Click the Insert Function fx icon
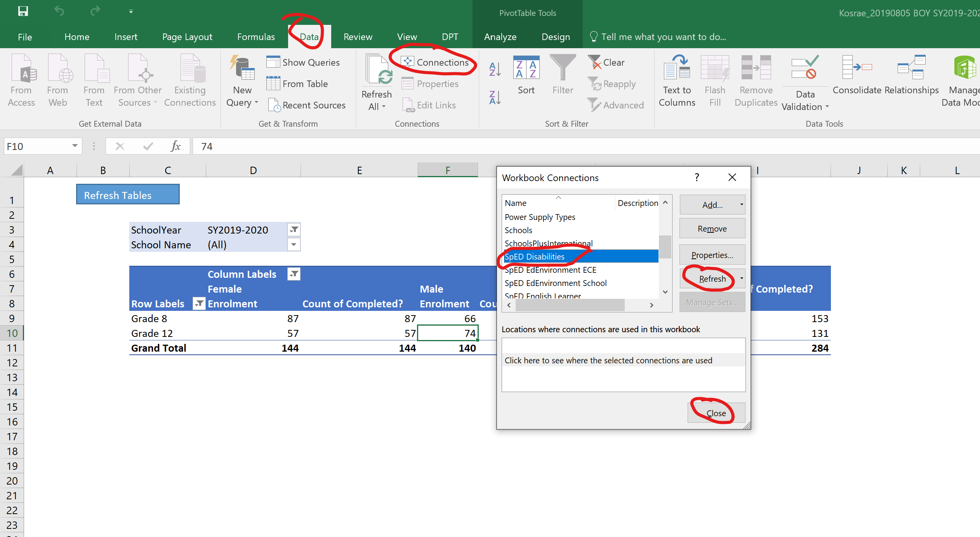980x537 pixels. (175, 146)
